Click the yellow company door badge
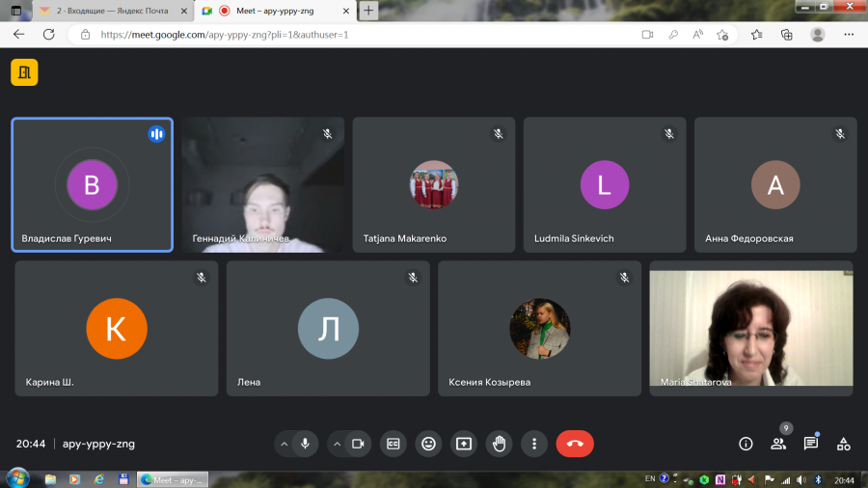Screen dimensions: 868x488 (x=24, y=72)
